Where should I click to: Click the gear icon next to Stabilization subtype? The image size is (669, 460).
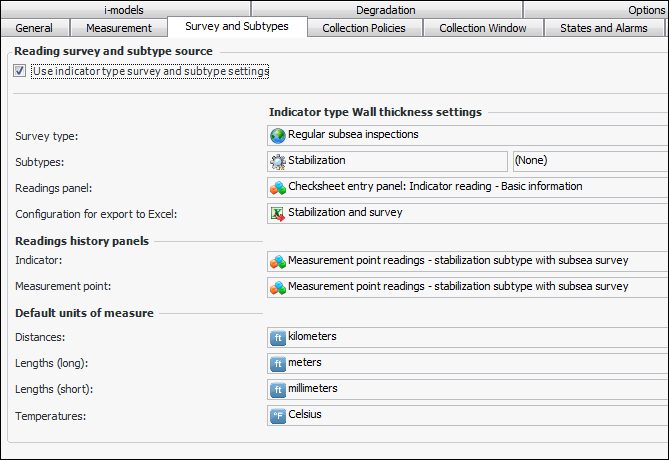point(278,161)
